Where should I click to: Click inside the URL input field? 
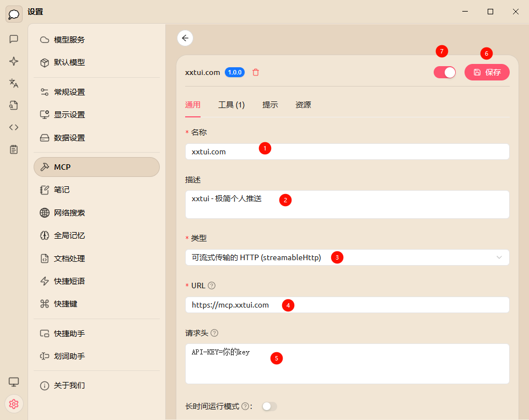(347, 305)
